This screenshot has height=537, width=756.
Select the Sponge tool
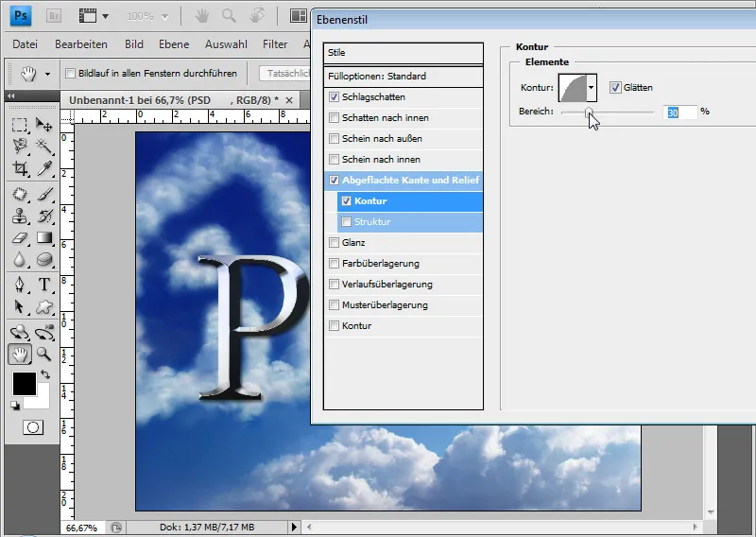[x=43, y=260]
